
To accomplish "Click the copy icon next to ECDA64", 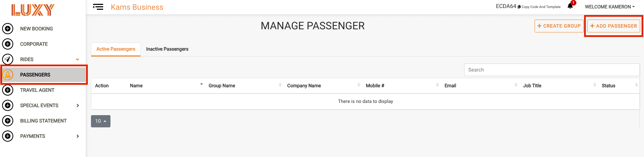I will point(519,7).
